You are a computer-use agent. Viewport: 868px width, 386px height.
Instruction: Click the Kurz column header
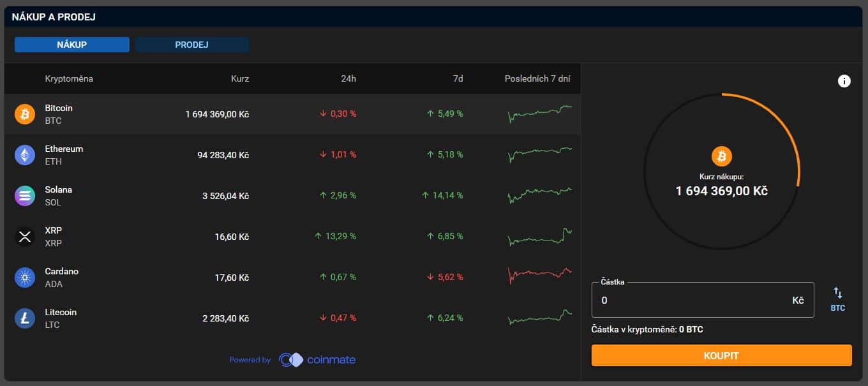click(240, 79)
